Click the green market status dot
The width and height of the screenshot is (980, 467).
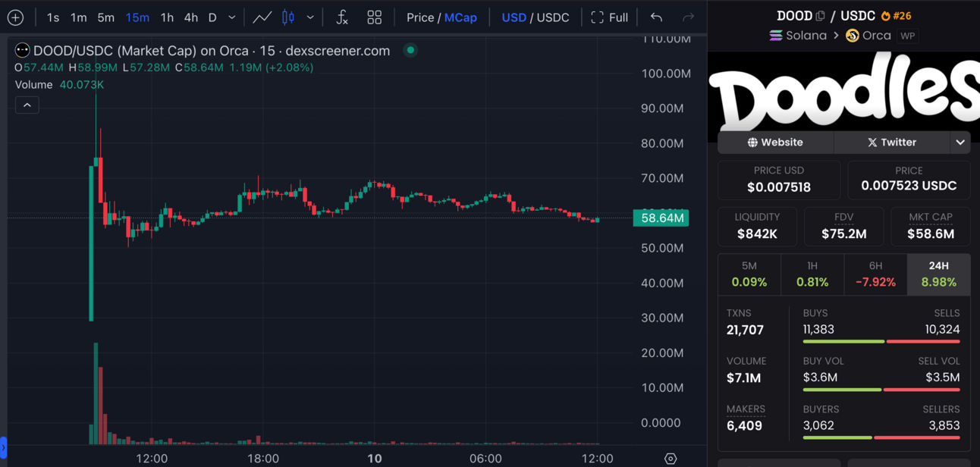410,50
